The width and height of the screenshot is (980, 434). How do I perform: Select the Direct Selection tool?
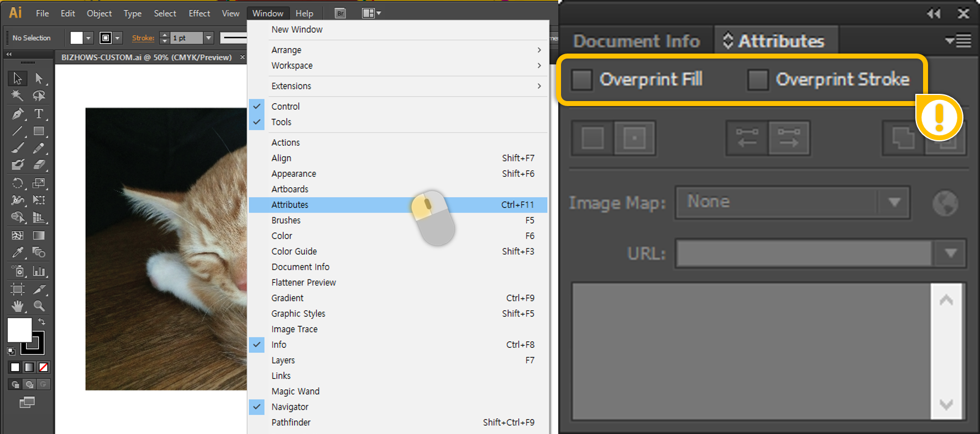click(39, 78)
